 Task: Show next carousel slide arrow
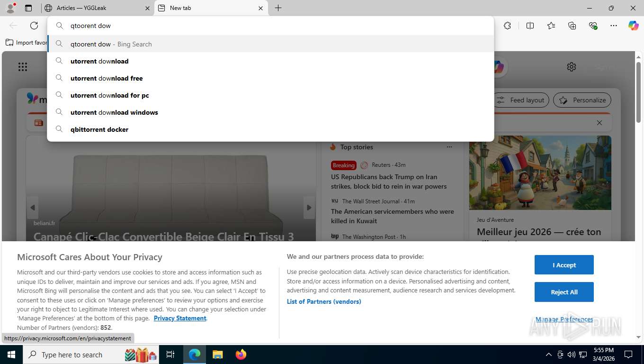click(309, 208)
